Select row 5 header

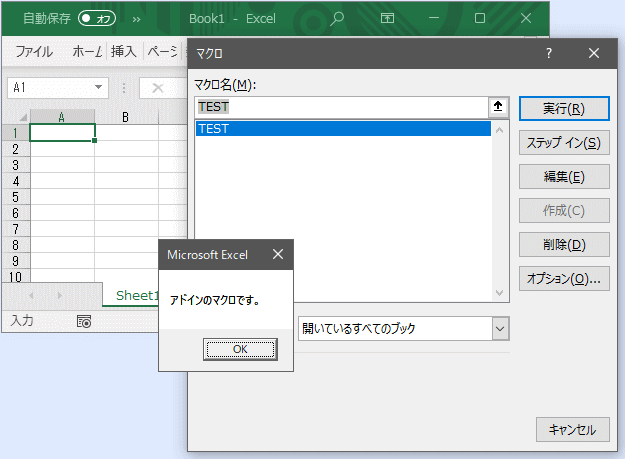click(16, 197)
